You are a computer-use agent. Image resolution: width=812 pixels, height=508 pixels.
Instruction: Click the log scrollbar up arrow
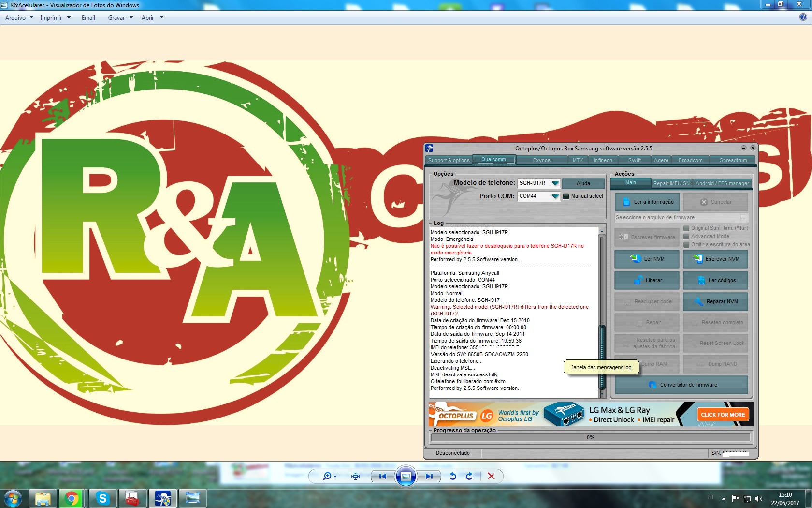coord(602,231)
